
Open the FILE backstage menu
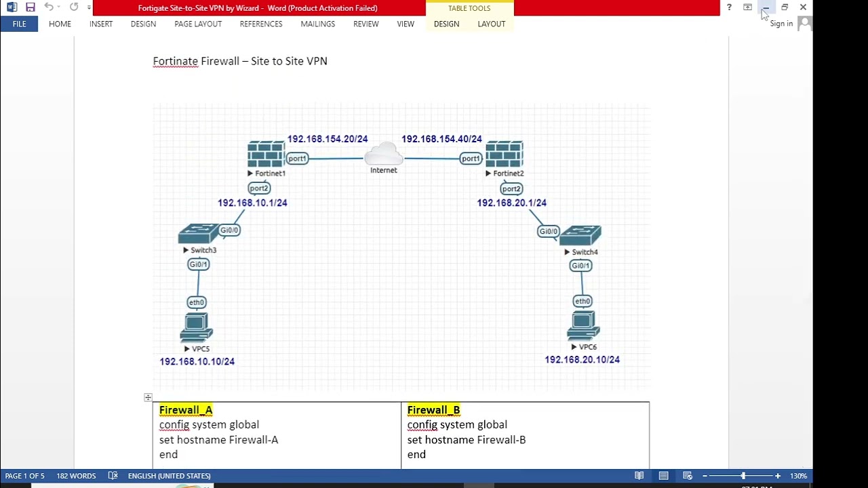[x=19, y=24]
